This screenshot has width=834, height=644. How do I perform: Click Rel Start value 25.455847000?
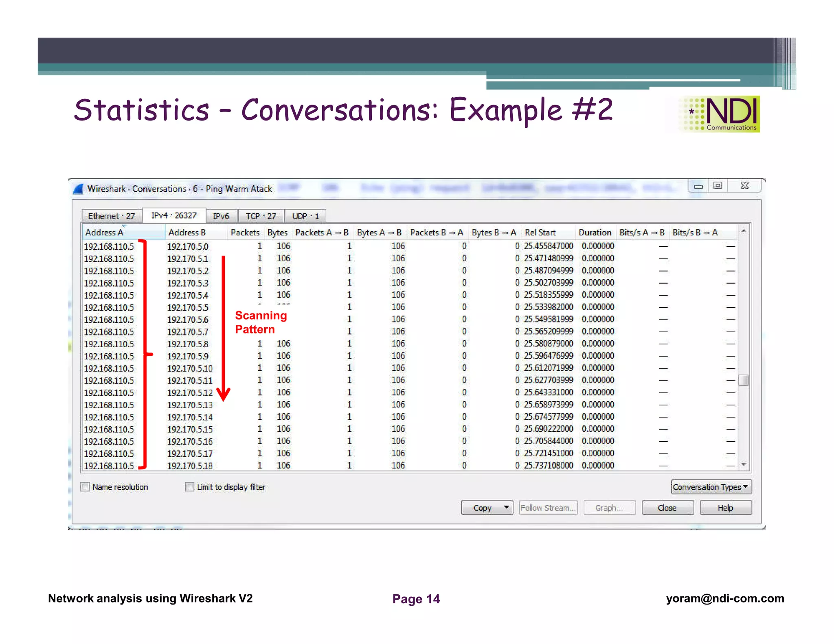[549, 246]
